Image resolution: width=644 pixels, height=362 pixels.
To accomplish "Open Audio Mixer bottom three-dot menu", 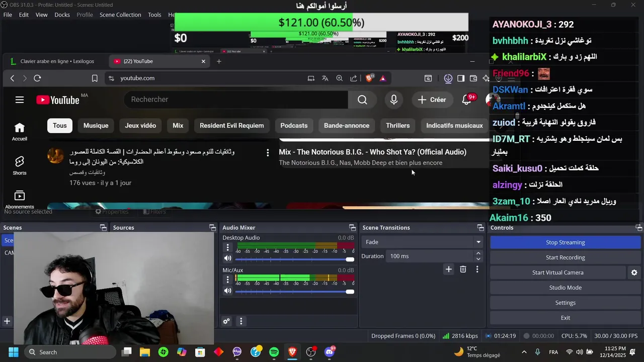I will pos(241,321).
